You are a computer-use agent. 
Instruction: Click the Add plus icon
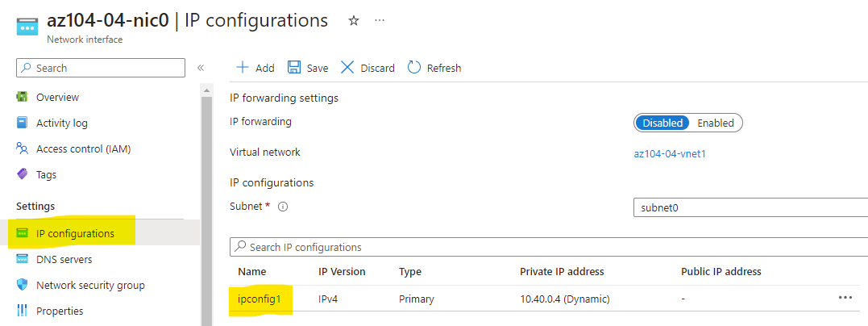point(243,68)
